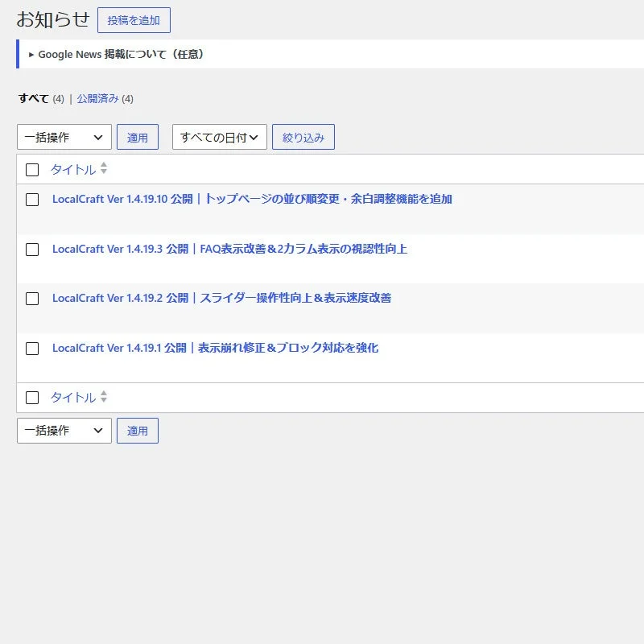Click the 絞り込み button
The height and width of the screenshot is (644, 644).
303,137
